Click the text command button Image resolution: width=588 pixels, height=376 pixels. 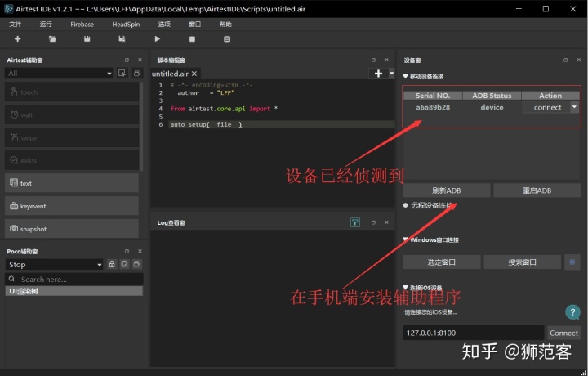[72, 183]
